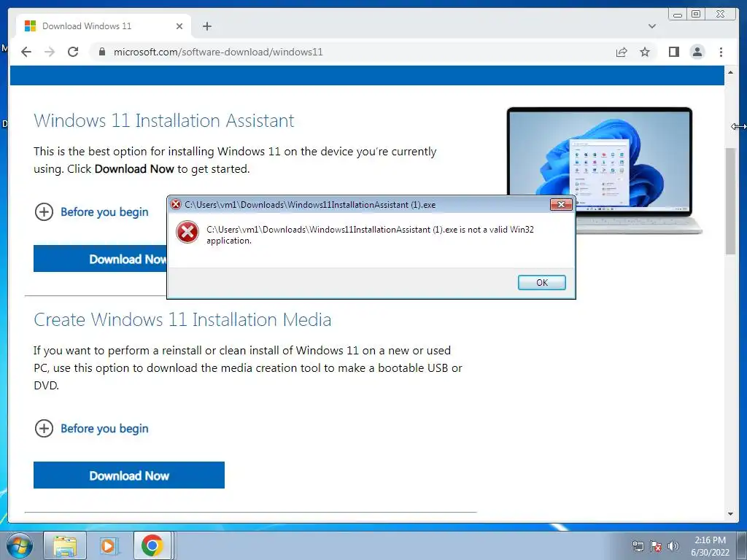Click Download Now for Installation Media
Viewport: 747px width, 560px height.
129,475
